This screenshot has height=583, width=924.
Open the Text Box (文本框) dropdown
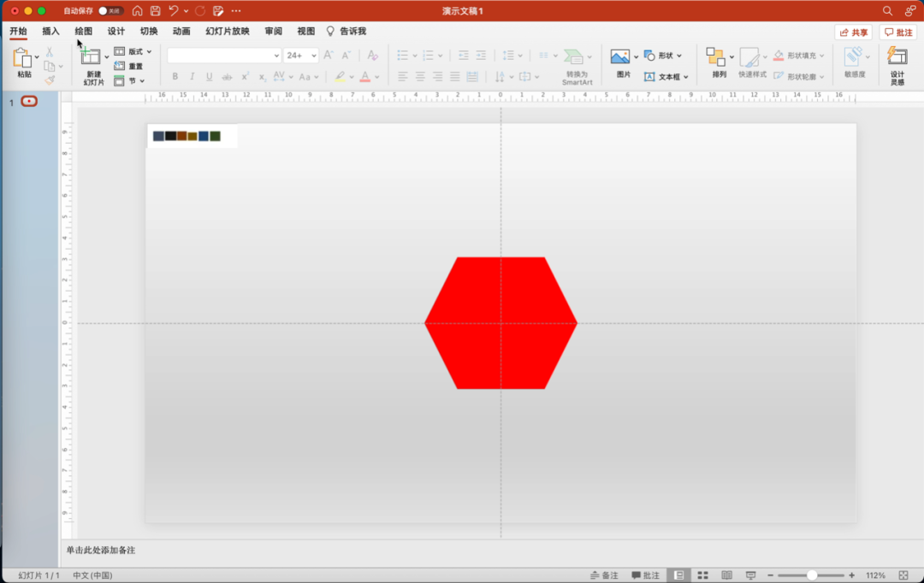(x=666, y=77)
